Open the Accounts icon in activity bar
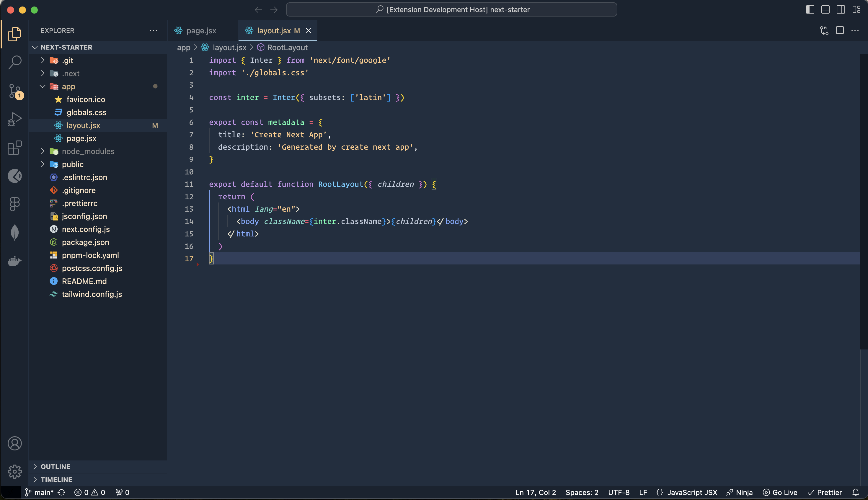 14,443
